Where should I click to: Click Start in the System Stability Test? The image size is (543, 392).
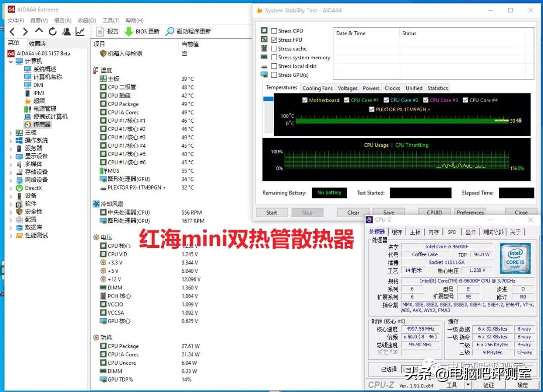(271, 212)
